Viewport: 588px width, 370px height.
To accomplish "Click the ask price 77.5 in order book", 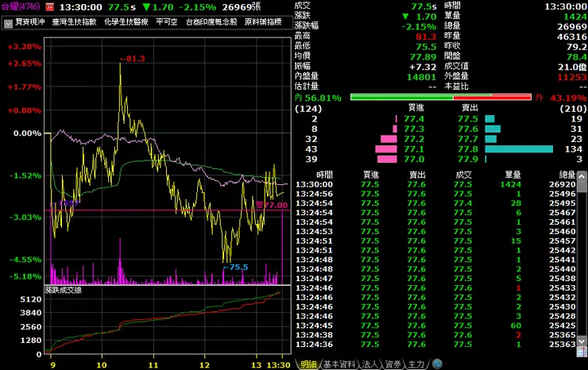I will click(x=468, y=119).
